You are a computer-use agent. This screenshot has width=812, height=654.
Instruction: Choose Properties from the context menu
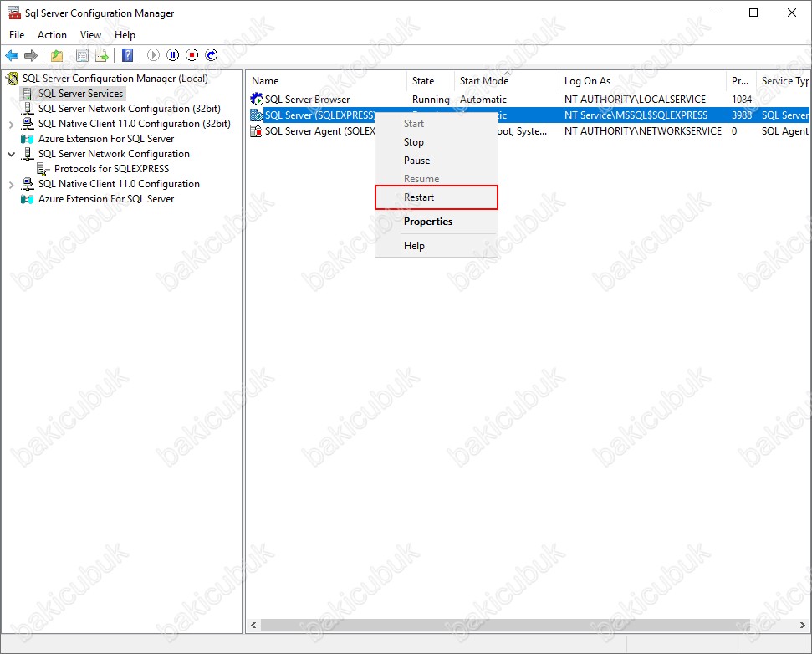[436, 222]
